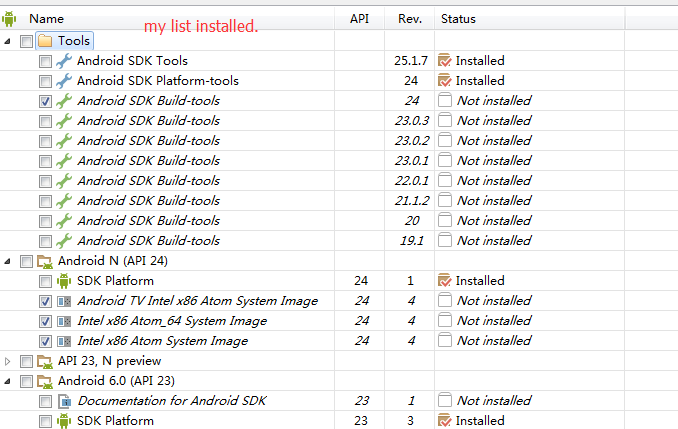Click the blue wrench icon for Android SDK Tools
The width and height of the screenshot is (678, 429).
64,61
